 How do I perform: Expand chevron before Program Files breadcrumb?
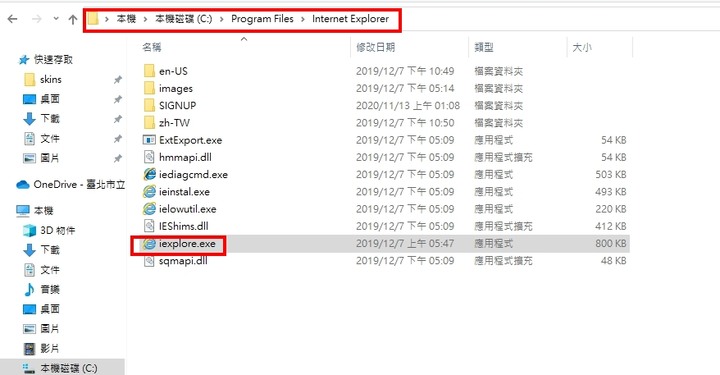point(222,19)
